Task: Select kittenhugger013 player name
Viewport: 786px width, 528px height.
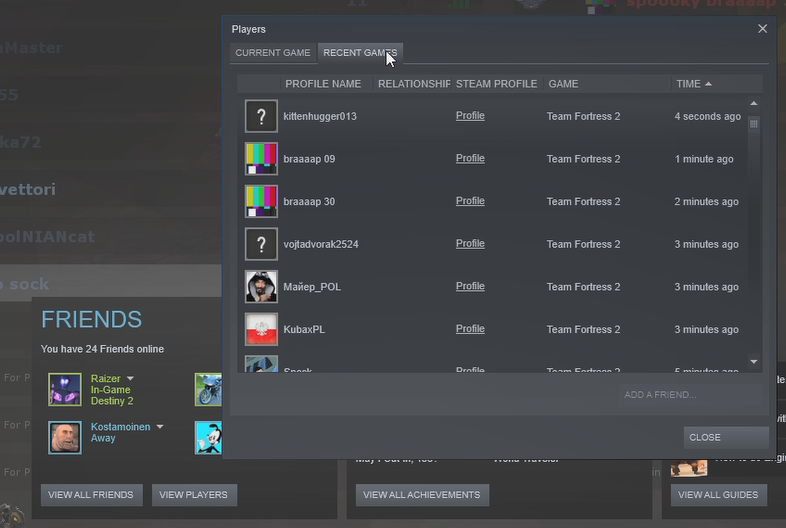Action: point(320,116)
